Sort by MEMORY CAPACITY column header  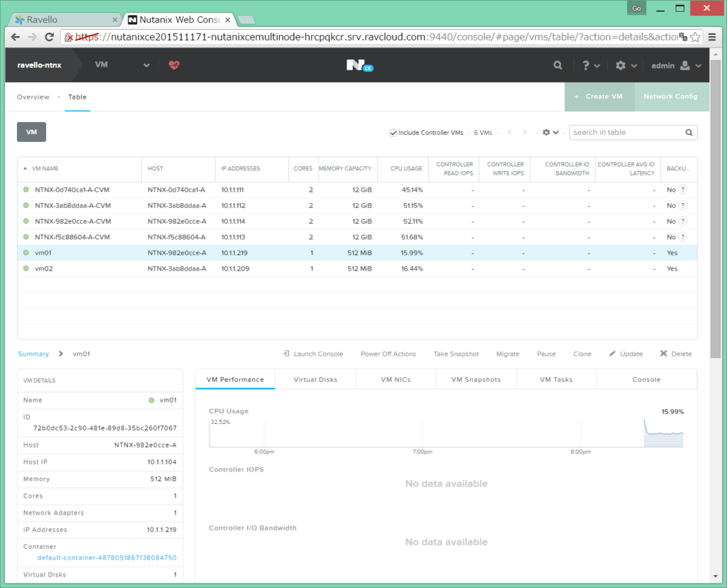tap(345, 168)
